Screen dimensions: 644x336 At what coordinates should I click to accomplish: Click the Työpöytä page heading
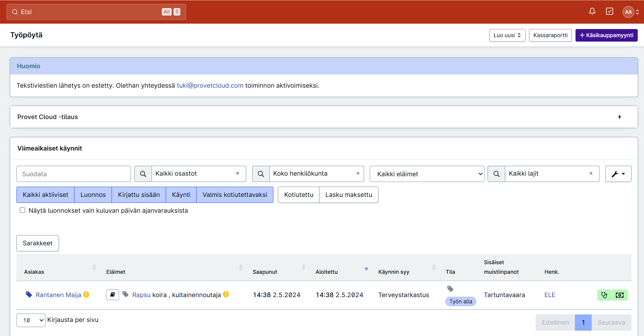[26, 35]
